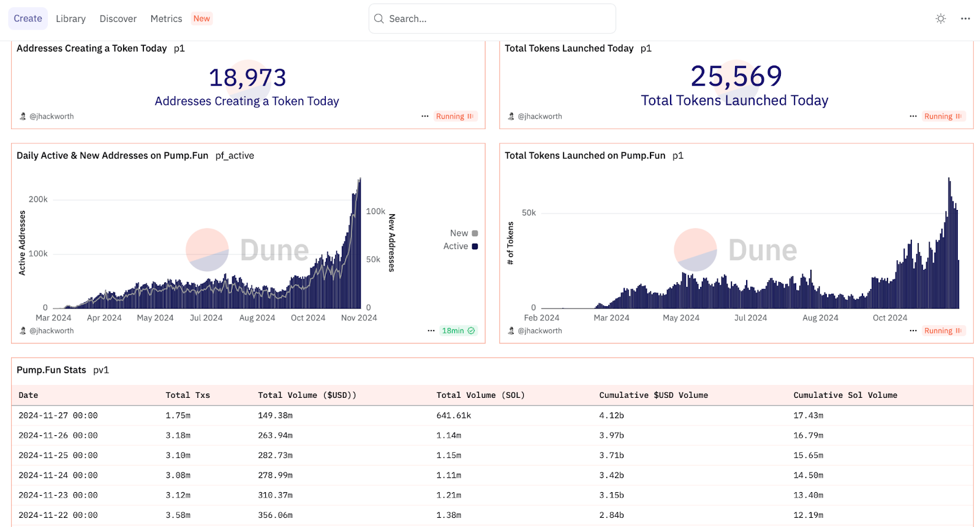Open options menu for Total Tokens Launched Today panel
Viewport: 980px width, 527px height.
(x=913, y=116)
